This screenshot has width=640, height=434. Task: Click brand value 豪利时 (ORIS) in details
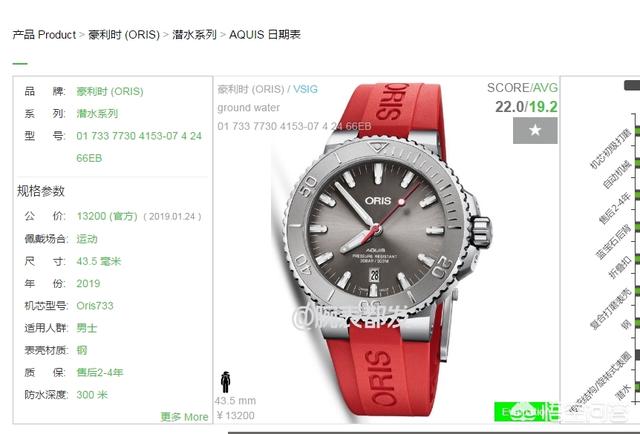click(x=110, y=91)
